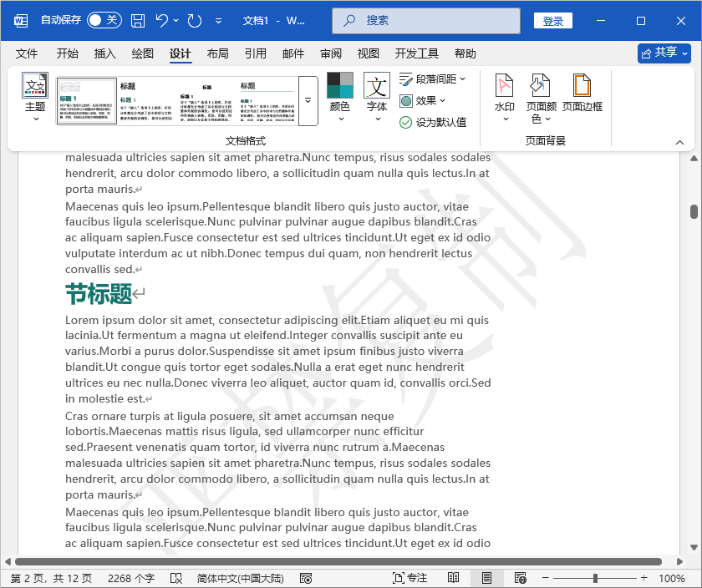The image size is (702, 588).
Task: Toggle the AutoSave (自动保存) switch
Action: click(104, 20)
